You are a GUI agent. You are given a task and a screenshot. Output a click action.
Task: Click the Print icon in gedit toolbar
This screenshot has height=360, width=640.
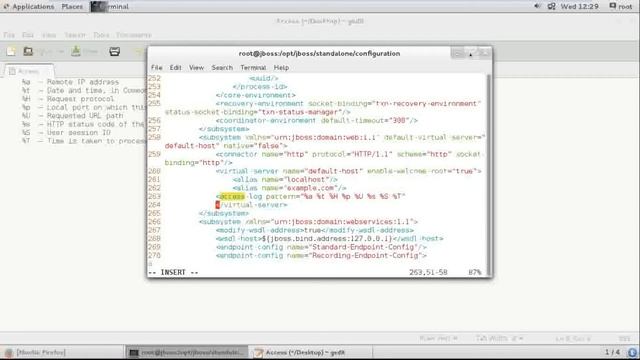(115, 51)
